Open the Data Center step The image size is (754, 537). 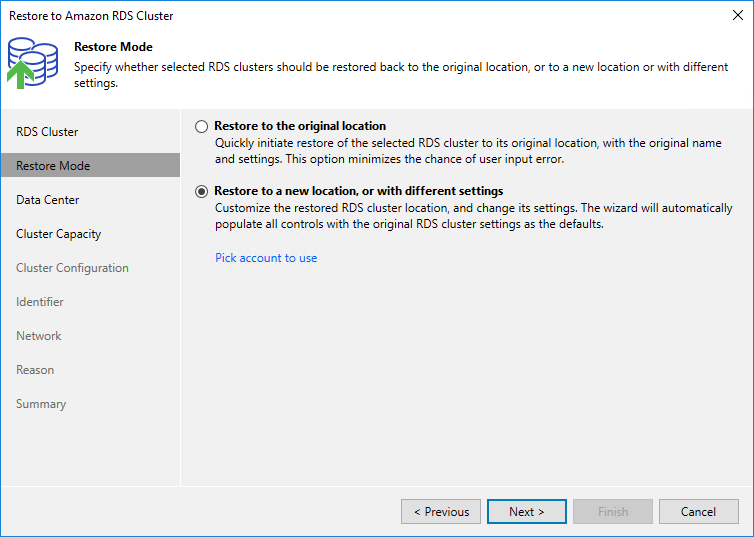(48, 200)
